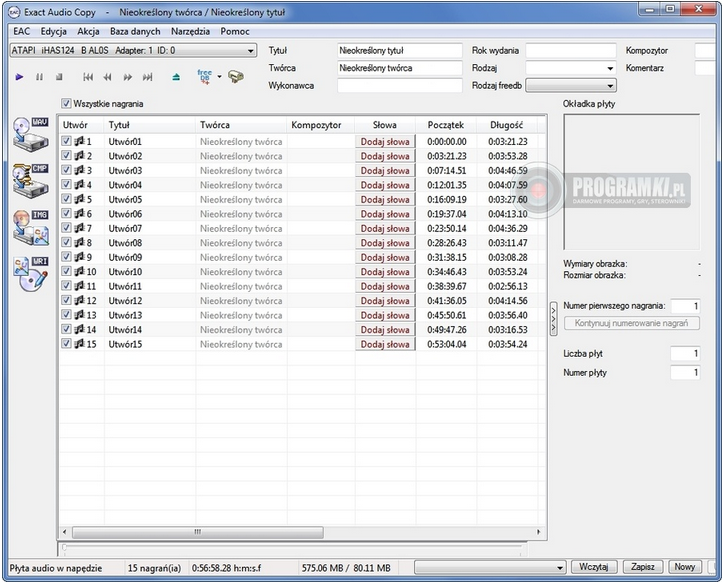Image resolution: width=725 pixels, height=586 pixels.
Task: Click the scrollbar's right arrow
Action: pos(539,532)
